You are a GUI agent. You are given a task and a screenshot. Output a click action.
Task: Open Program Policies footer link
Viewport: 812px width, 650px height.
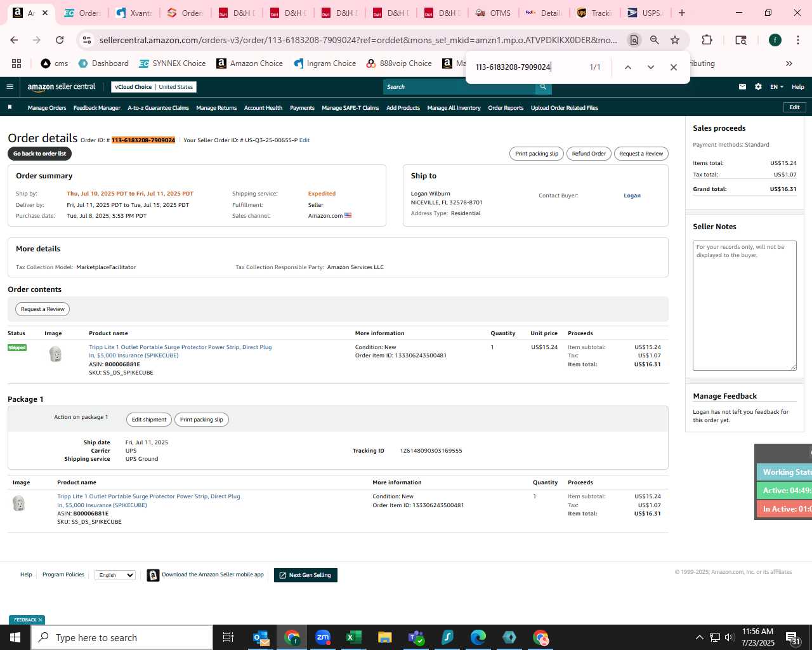63,574
